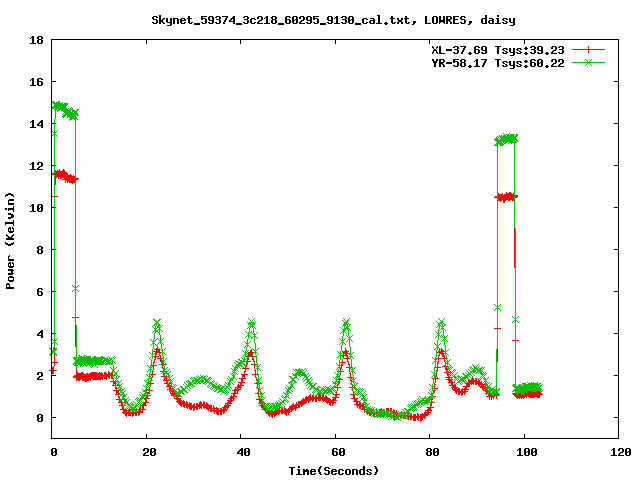Click the x-axis tick label 20
The height and width of the screenshot is (480, 640).
(x=149, y=452)
